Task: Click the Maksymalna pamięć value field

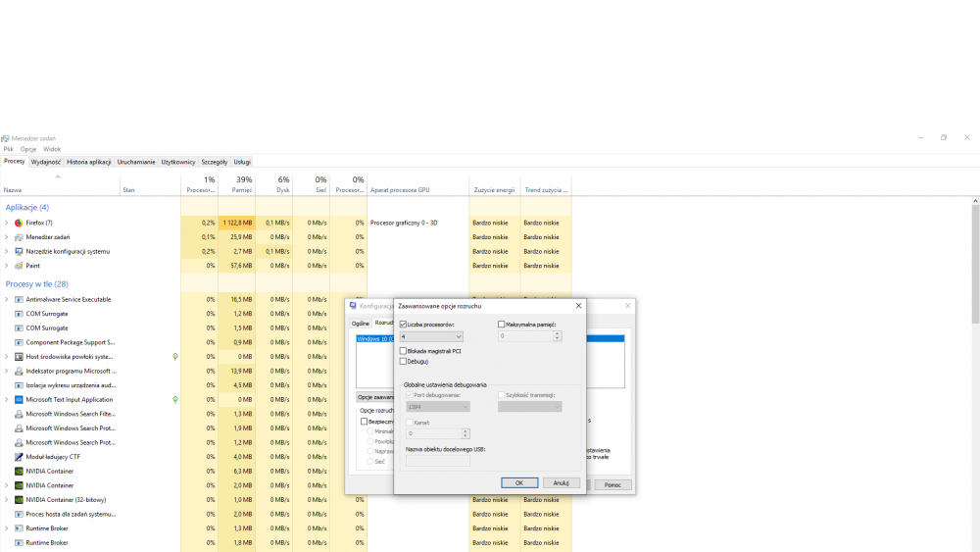Action: (x=525, y=336)
